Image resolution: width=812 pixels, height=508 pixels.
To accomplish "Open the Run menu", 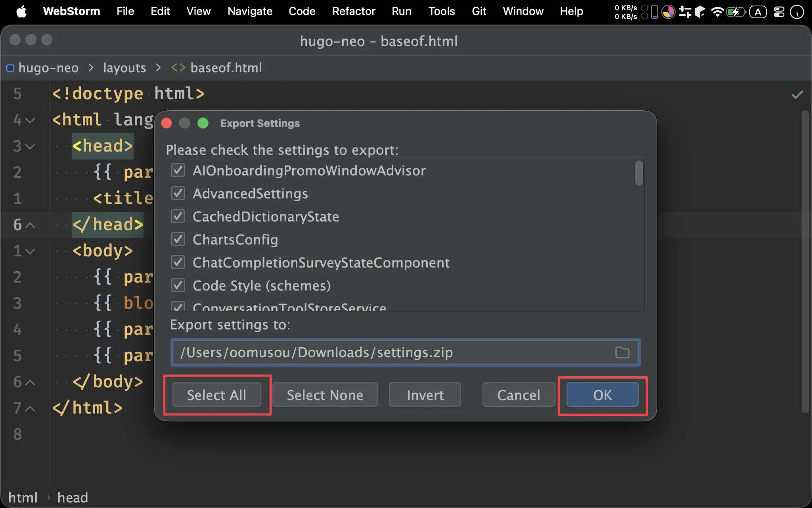I will click(402, 12).
